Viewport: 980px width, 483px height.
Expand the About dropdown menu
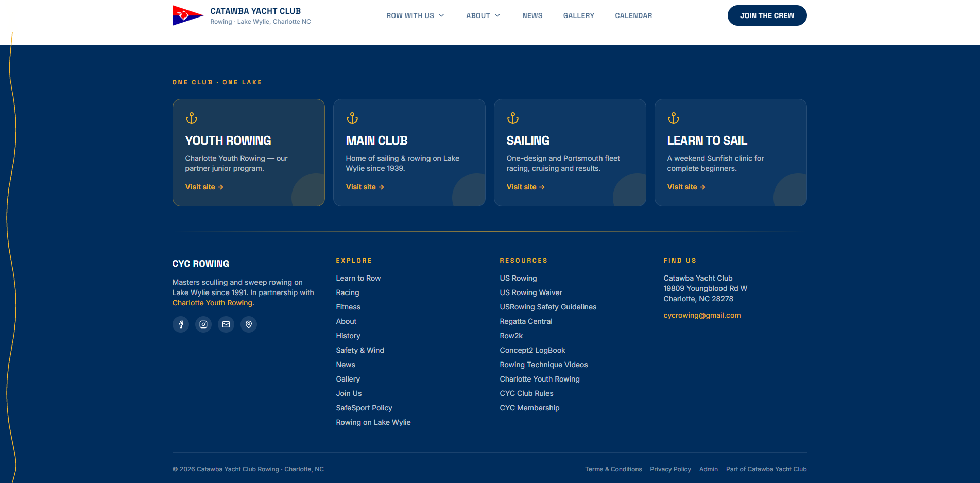click(x=483, y=15)
